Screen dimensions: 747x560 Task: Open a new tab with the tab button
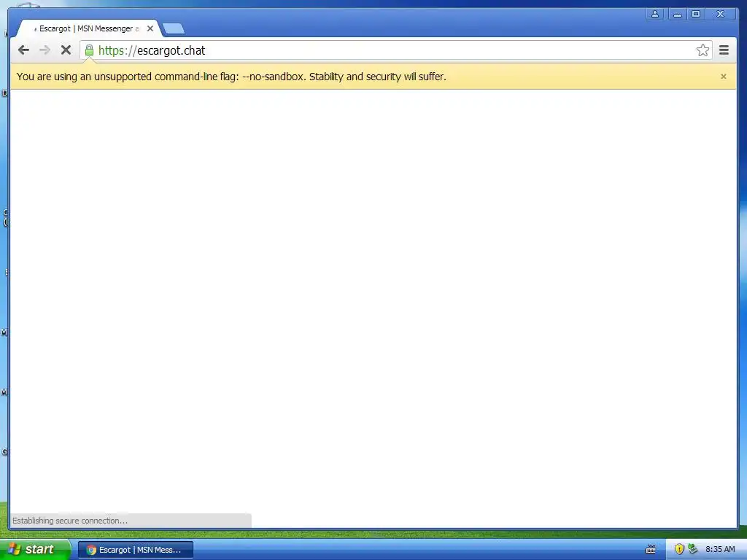coord(174,29)
